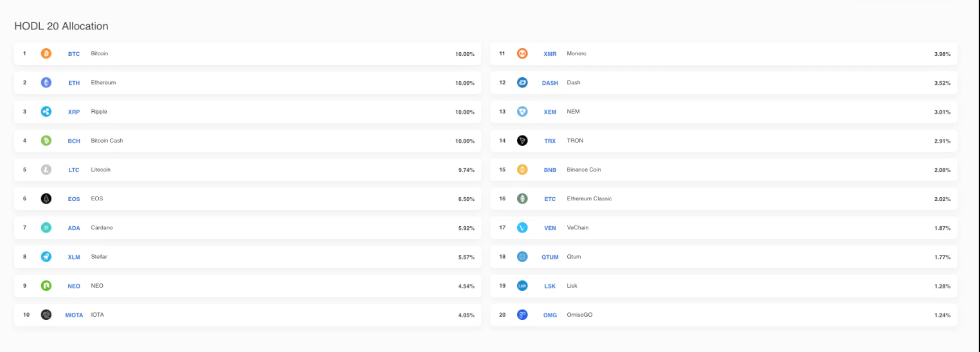Open the BNB ticker link
The height and width of the screenshot is (352, 980).
tap(550, 170)
